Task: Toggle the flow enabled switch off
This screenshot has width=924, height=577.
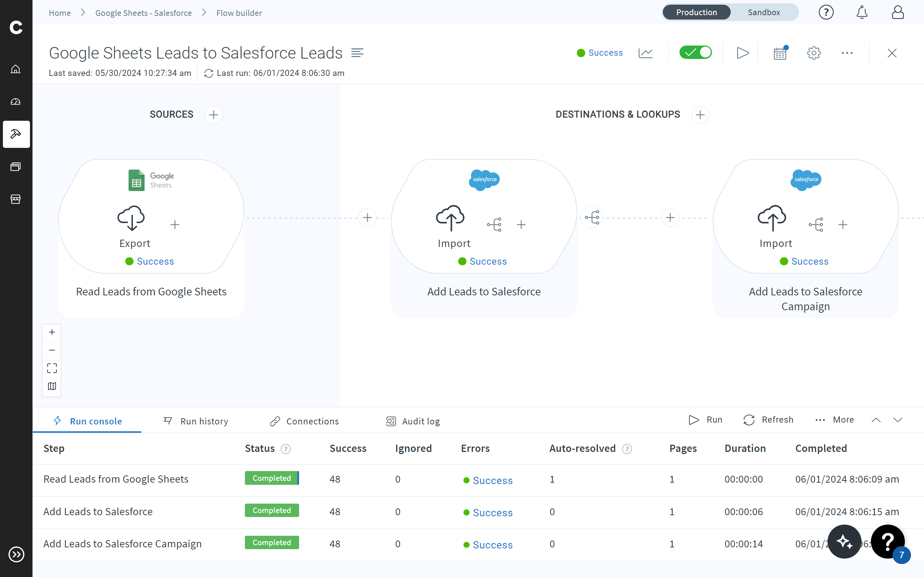Action: pyautogui.click(x=695, y=52)
